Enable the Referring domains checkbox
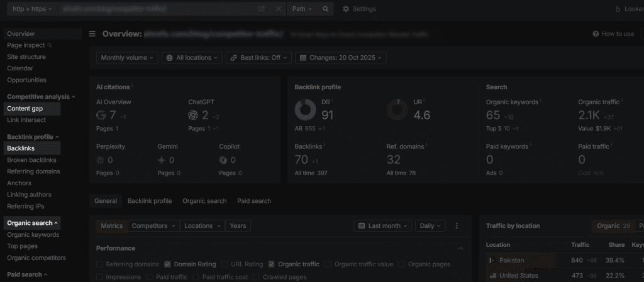Image resolution: width=644 pixels, height=282 pixels. point(100,264)
